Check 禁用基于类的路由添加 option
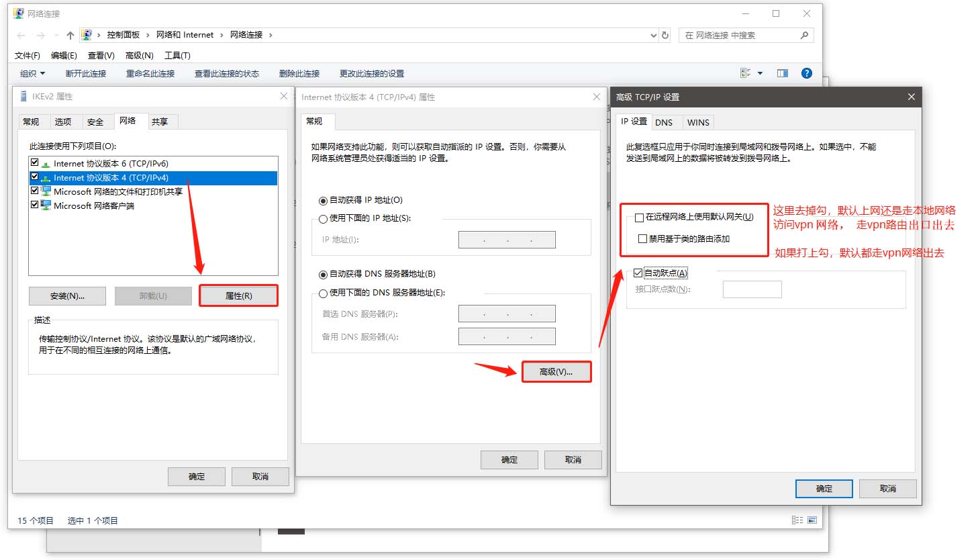Screen dimensions: 980x560 [642, 239]
